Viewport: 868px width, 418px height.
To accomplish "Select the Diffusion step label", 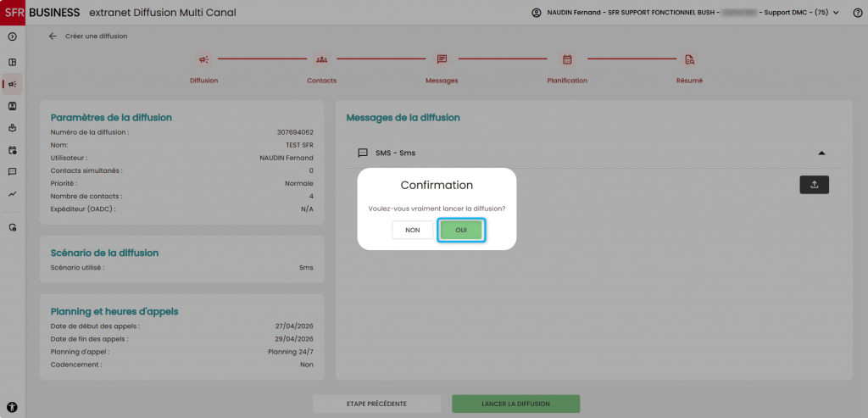I will click(203, 81).
